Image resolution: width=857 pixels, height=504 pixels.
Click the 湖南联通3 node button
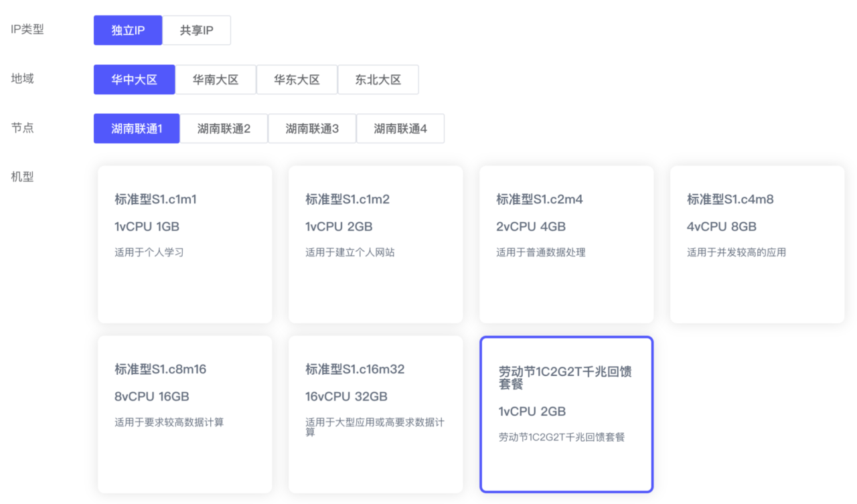[312, 129]
